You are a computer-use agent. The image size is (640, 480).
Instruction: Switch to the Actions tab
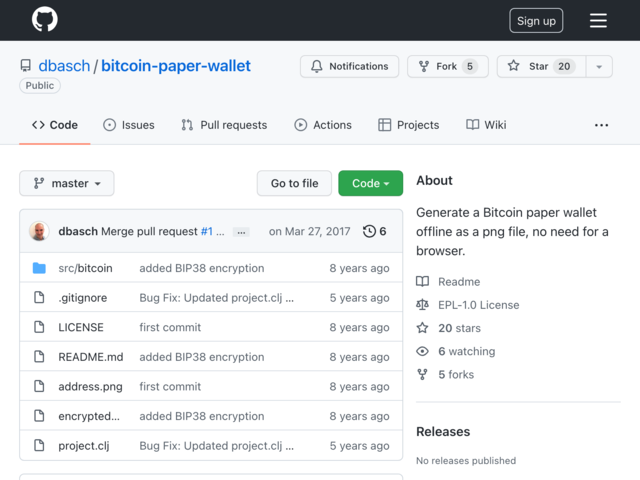pos(322,125)
